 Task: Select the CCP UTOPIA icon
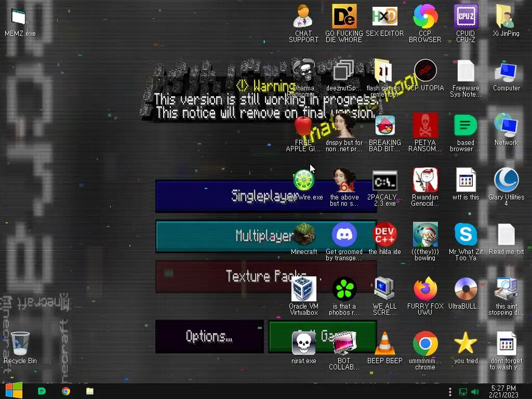425,71
